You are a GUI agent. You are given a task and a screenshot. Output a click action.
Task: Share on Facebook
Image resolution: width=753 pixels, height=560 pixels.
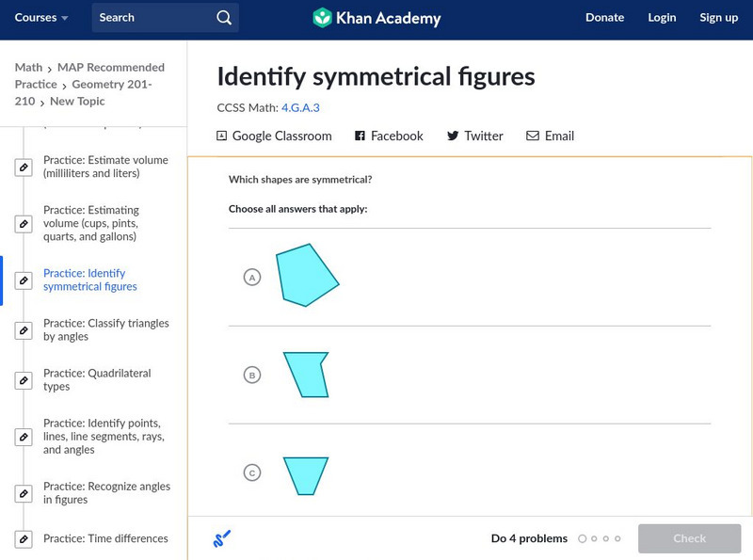point(389,136)
